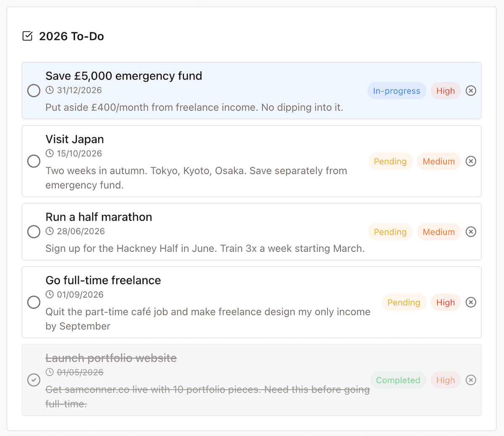Click the clock icon on Save £5,000 emergency fund
This screenshot has height=436, width=504.
click(x=50, y=90)
